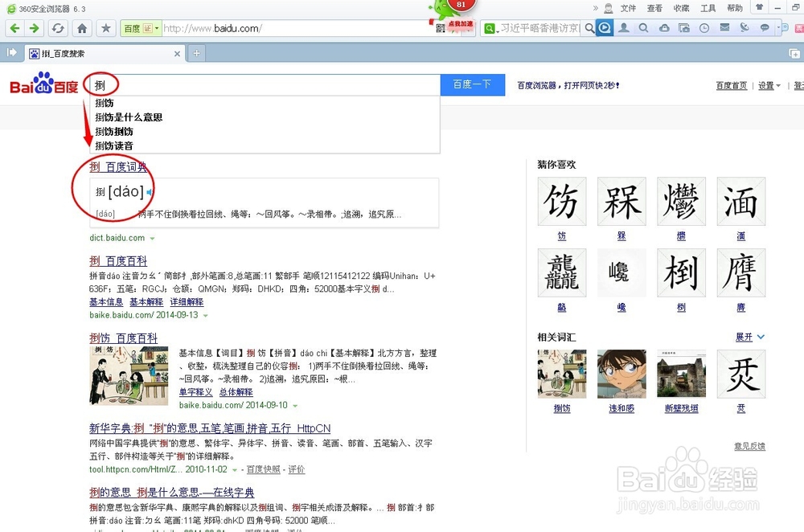The image size is (804, 532).
Task: Open the browser home page icon
Action: pos(82,28)
